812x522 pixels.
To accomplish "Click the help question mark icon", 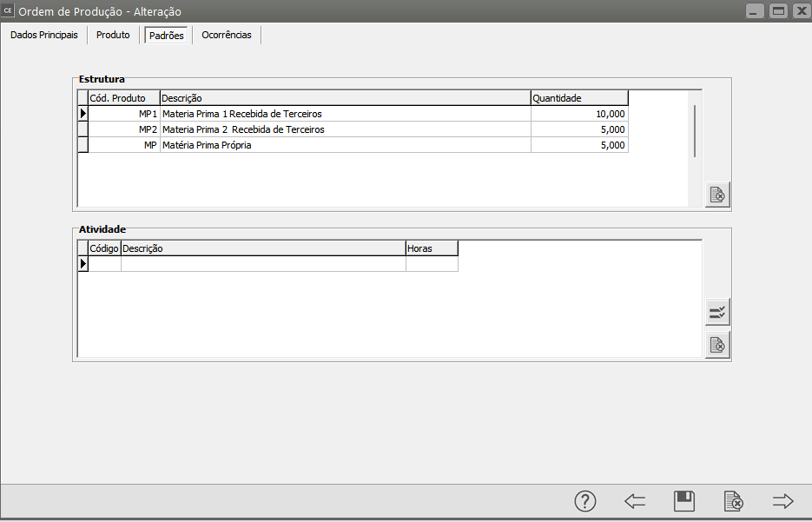I will tap(585, 501).
